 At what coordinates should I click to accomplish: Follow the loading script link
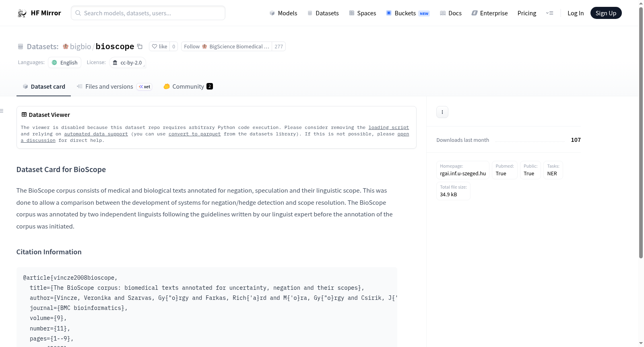(388, 127)
